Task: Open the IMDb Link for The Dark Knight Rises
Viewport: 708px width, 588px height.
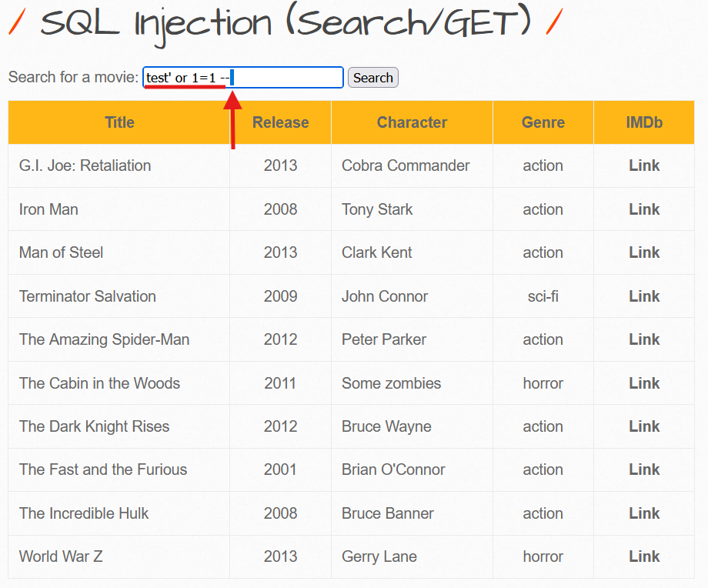Action: pos(644,426)
